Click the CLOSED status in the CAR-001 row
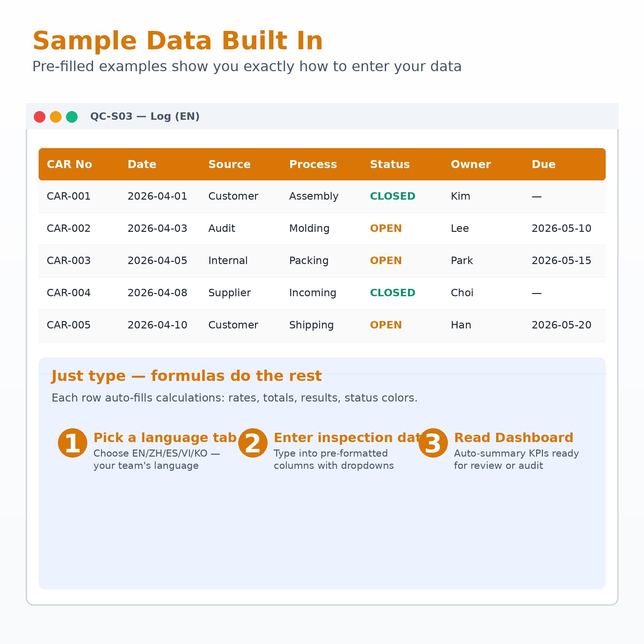644x644 pixels. point(393,196)
